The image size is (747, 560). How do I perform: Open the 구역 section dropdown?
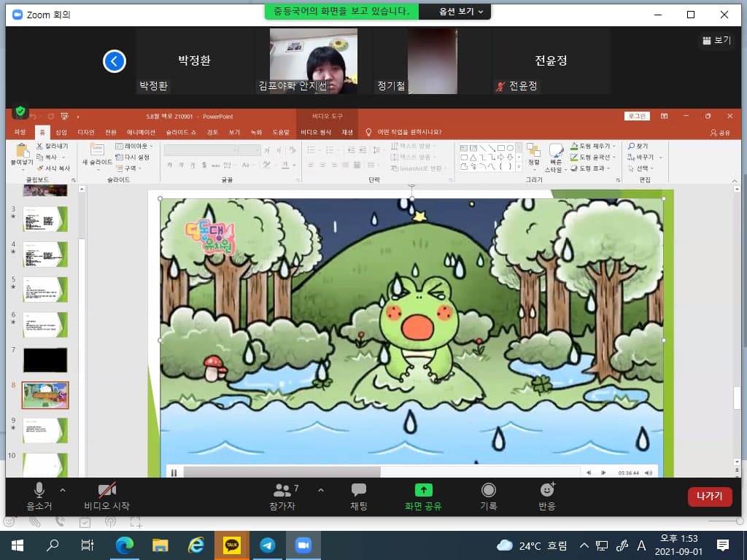(128, 168)
